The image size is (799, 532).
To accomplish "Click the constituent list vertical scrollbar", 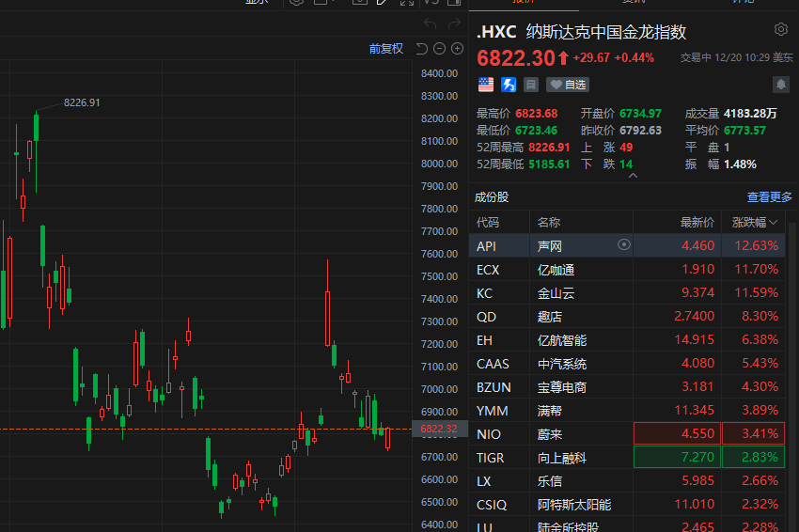I will pyautogui.click(x=794, y=376).
